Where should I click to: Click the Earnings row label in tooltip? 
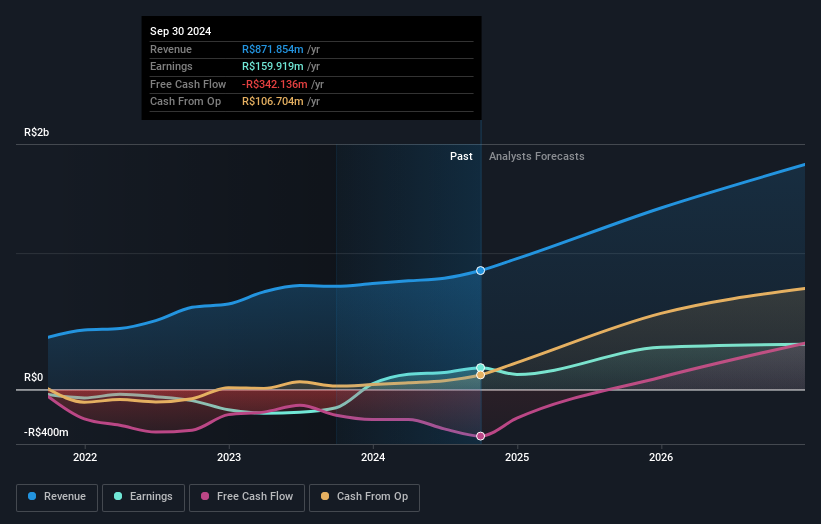click(171, 66)
